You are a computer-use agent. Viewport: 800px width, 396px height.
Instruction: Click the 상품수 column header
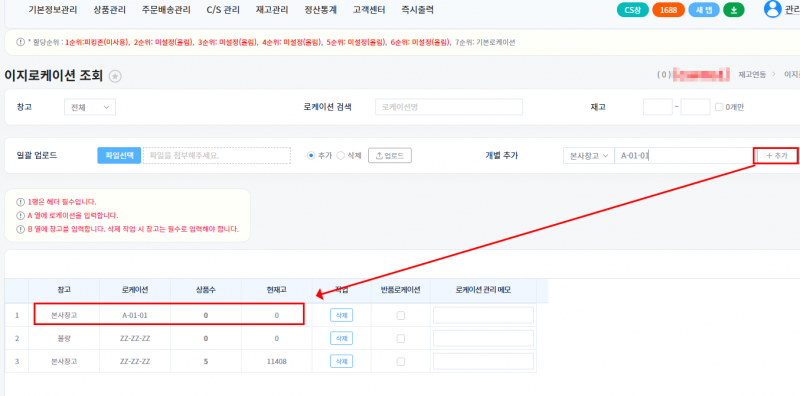click(206, 290)
